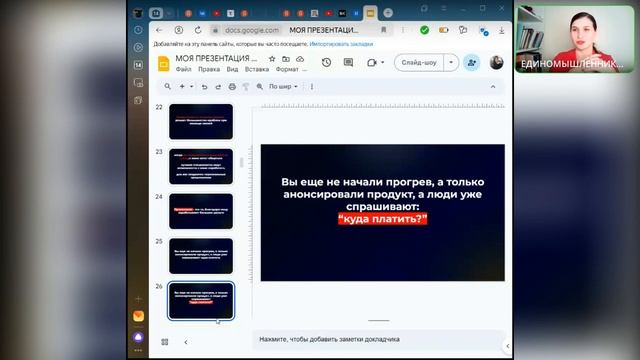Screen dimensions: 640x360
Task: Click the browser sidebar play icon
Action: pos(138,47)
